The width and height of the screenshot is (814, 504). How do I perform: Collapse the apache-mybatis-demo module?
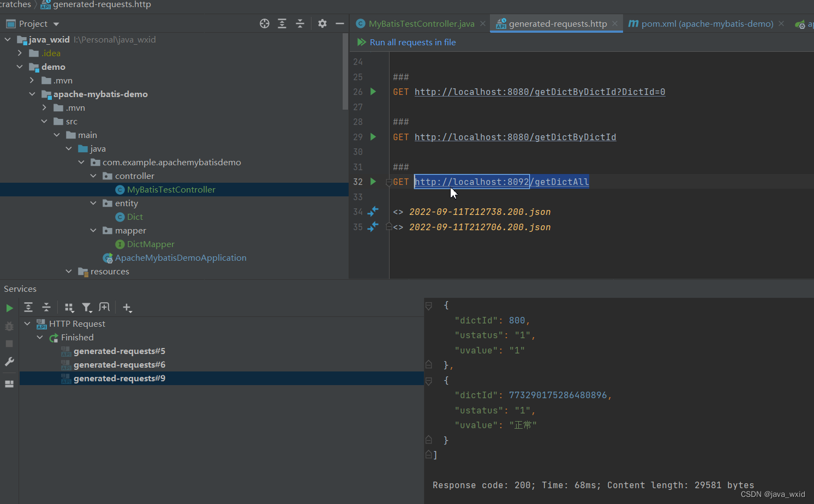(32, 94)
